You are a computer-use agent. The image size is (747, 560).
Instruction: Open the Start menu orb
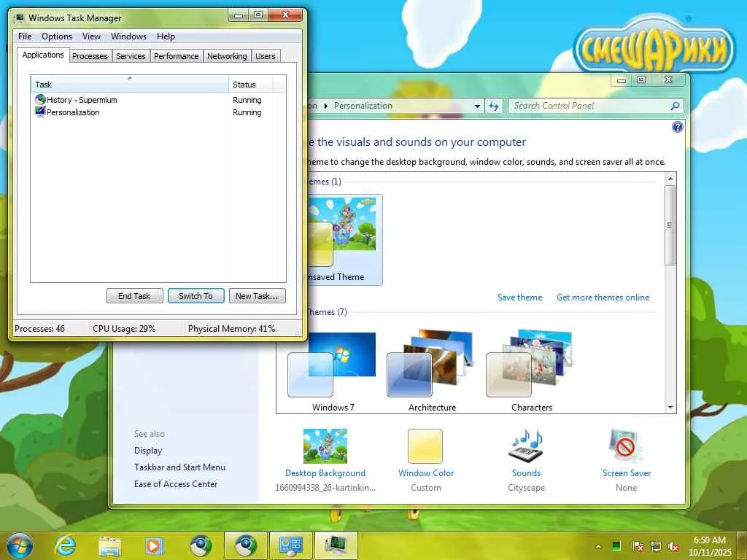(x=20, y=545)
